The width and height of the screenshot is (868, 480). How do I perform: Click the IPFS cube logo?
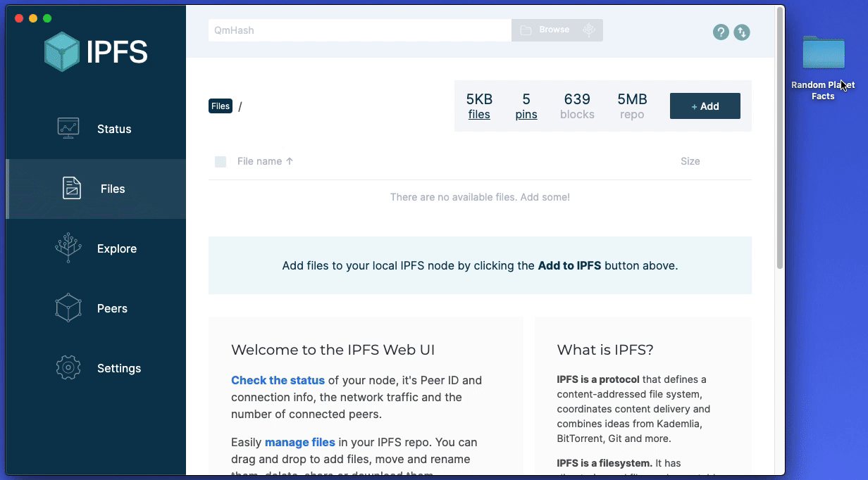pyautogui.click(x=62, y=52)
